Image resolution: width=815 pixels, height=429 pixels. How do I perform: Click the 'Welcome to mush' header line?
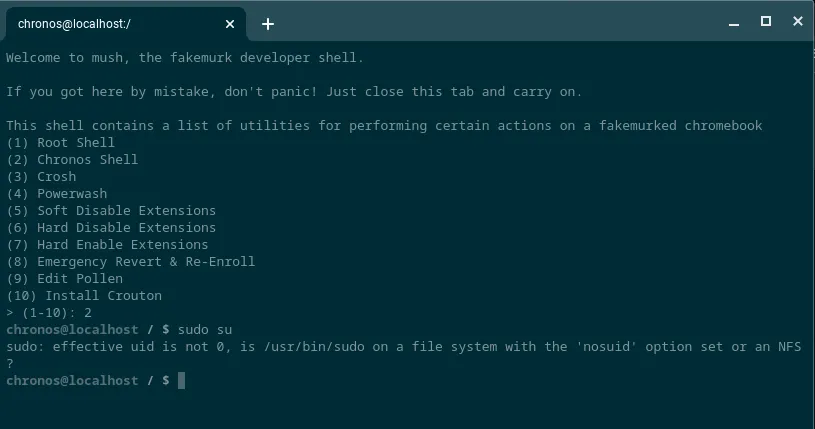[185, 58]
